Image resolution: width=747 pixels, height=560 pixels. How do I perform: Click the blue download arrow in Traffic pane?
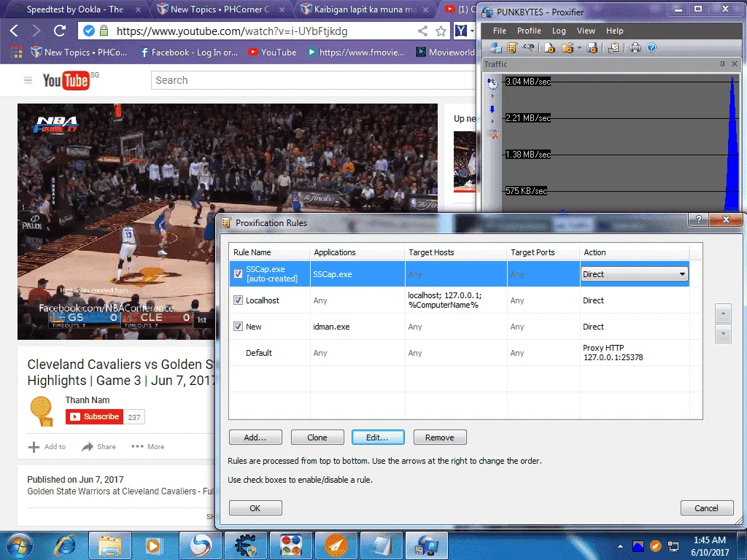tap(492, 109)
